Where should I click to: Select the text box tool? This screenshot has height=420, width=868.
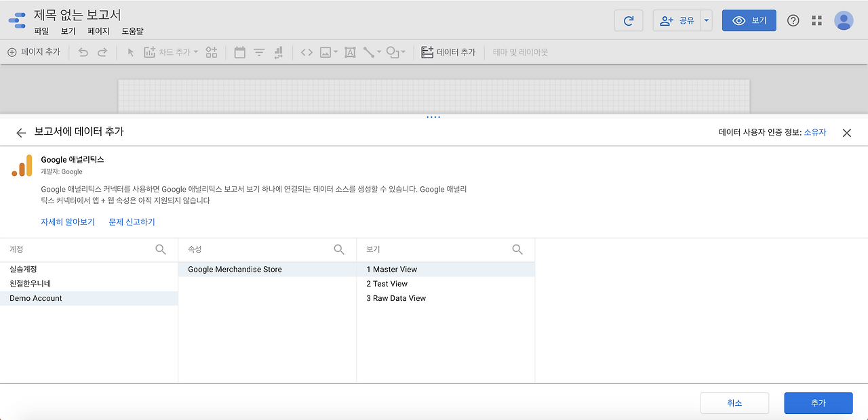350,52
